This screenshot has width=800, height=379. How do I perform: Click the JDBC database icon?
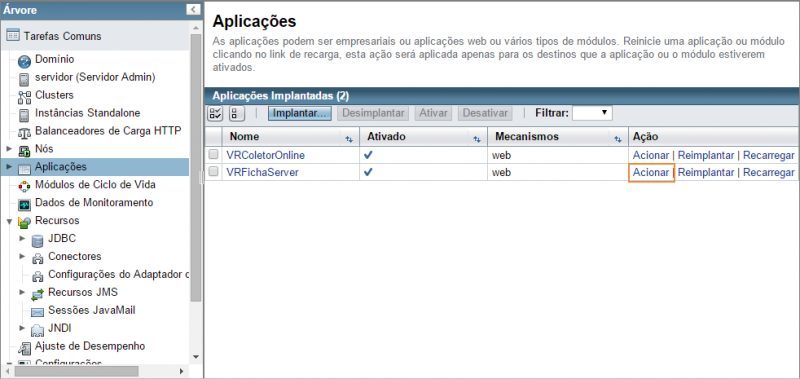[37, 240]
